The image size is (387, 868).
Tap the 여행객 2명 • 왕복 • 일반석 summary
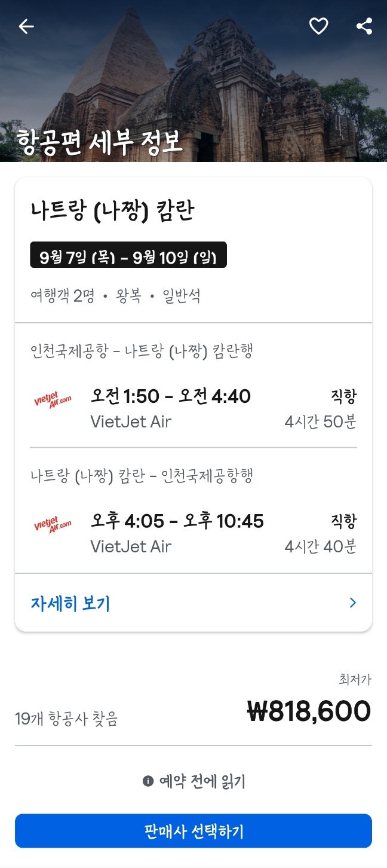click(x=115, y=296)
